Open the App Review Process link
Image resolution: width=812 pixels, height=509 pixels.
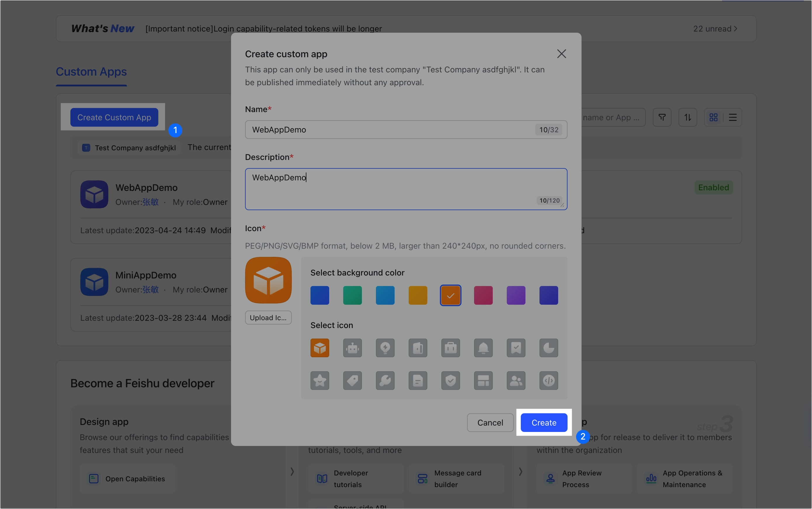(584, 479)
